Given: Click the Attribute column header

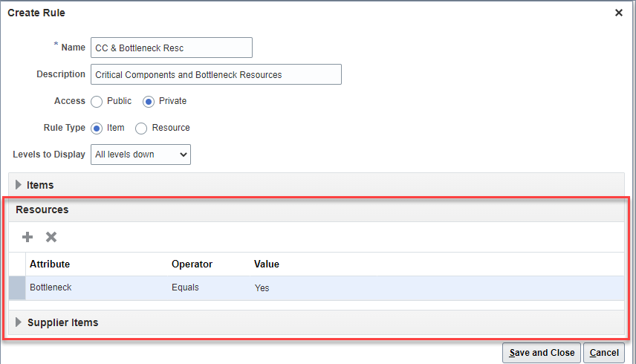Looking at the screenshot, I should click(x=50, y=264).
